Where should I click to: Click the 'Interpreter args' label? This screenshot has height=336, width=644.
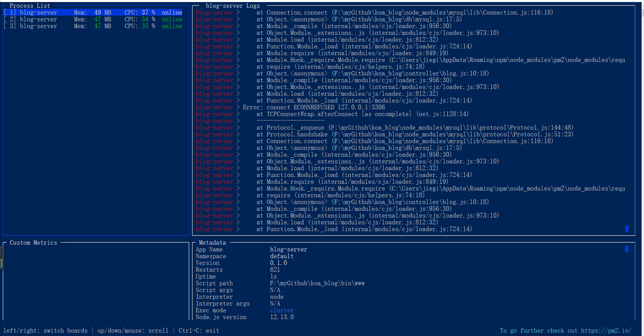pos(222,304)
